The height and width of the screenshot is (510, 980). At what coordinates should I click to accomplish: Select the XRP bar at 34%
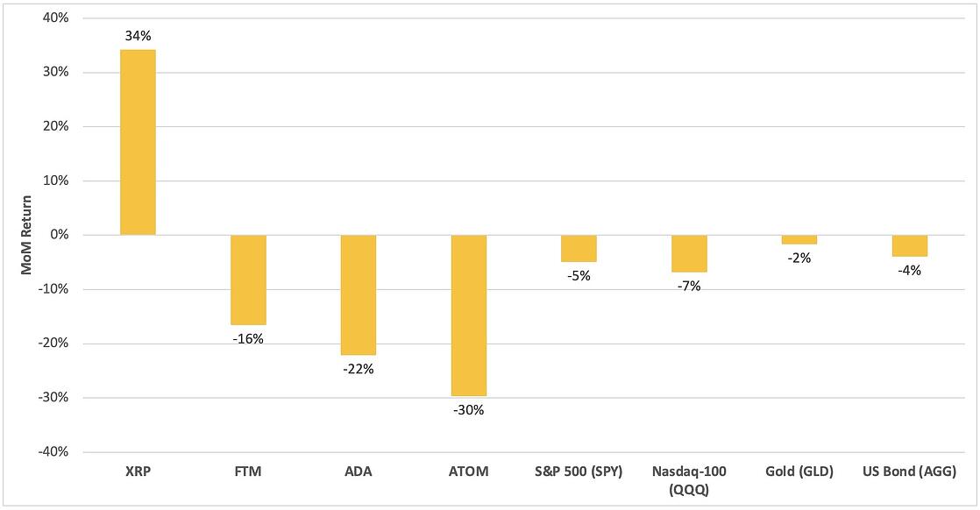(x=138, y=143)
